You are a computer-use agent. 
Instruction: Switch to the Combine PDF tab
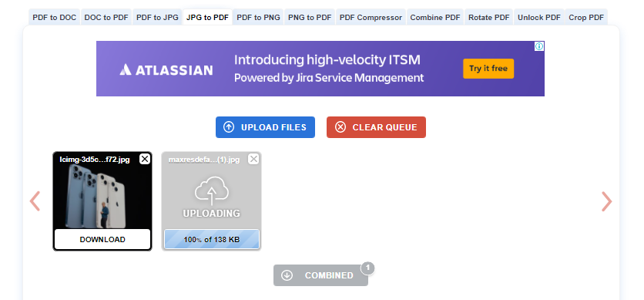coord(435,17)
